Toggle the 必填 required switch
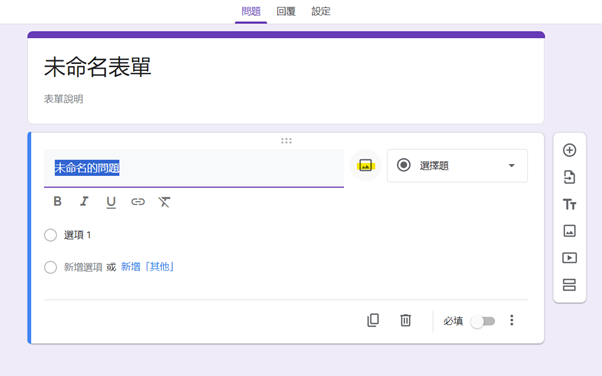Image resolution: width=602 pixels, height=376 pixels. point(483,321)
